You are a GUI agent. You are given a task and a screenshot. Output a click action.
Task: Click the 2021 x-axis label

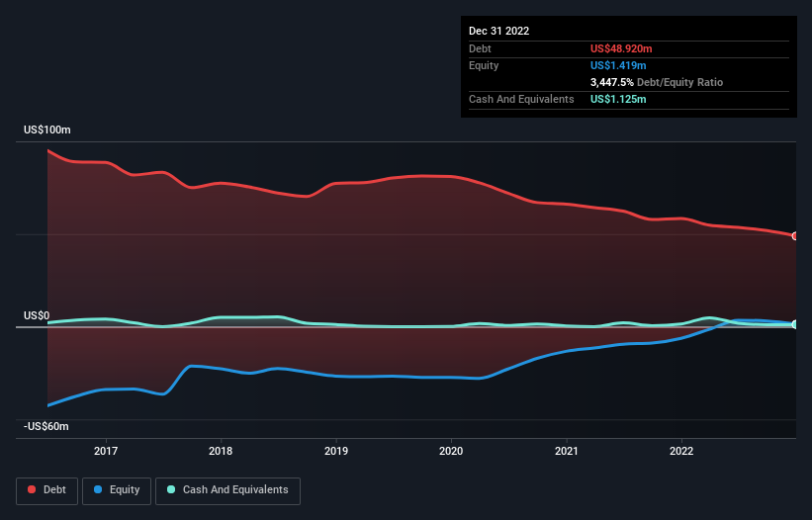tap(567, 451)
